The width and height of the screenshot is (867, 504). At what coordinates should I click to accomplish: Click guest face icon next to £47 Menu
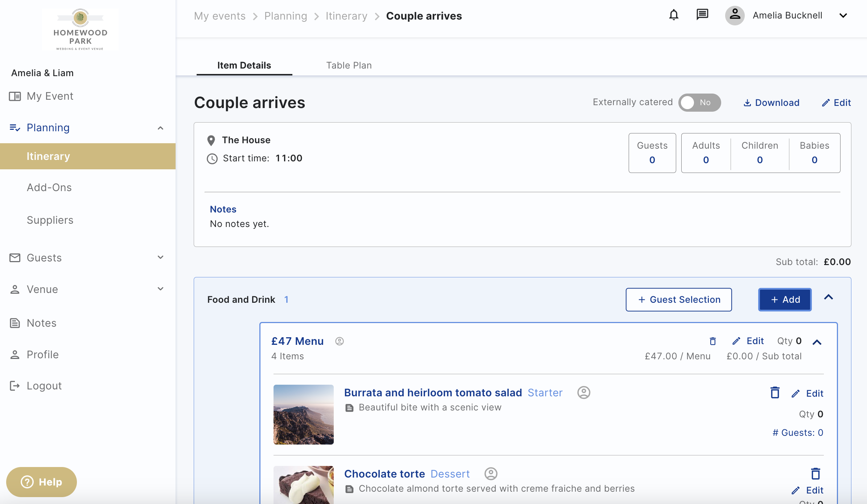point(339,341)
